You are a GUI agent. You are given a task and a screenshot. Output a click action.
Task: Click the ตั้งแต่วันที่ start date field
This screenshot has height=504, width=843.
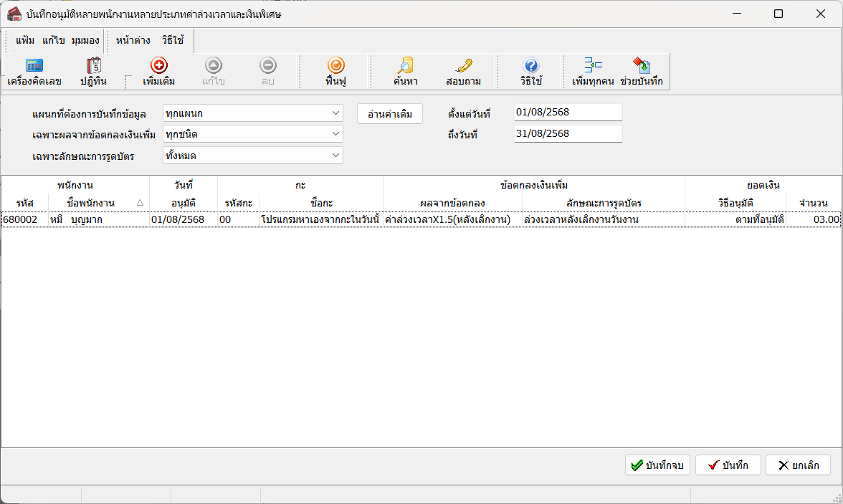click(568, 113)
